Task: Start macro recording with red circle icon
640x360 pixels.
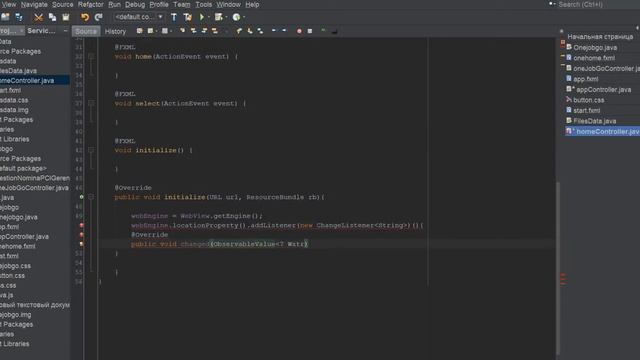Action: point(299,31)
